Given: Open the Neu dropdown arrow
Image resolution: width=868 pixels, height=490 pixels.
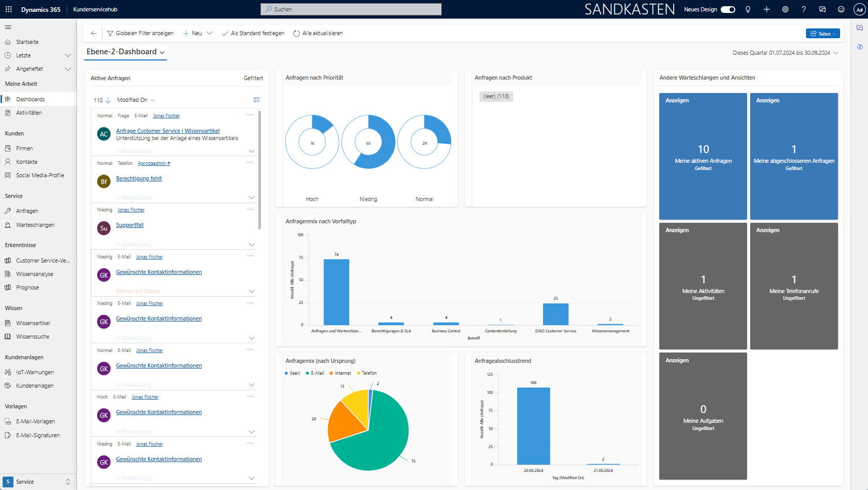Looking at the screenshot, I should tap(210, 33).
